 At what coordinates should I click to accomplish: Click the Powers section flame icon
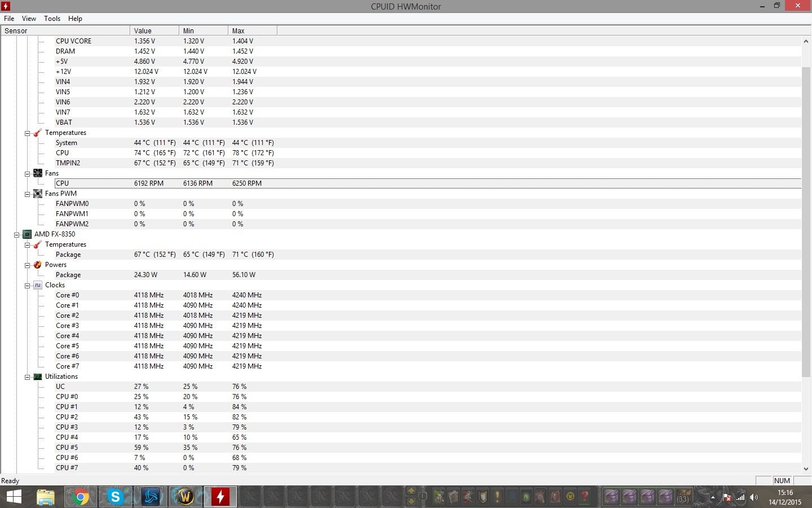(38, 265)
